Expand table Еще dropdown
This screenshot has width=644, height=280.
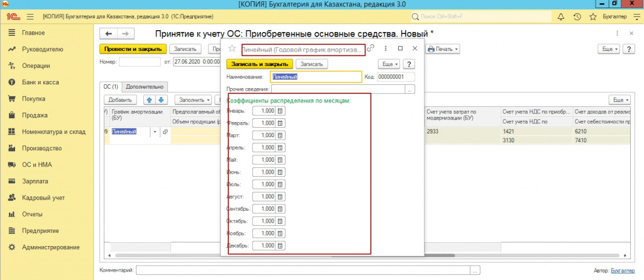(x=621, y=100)
